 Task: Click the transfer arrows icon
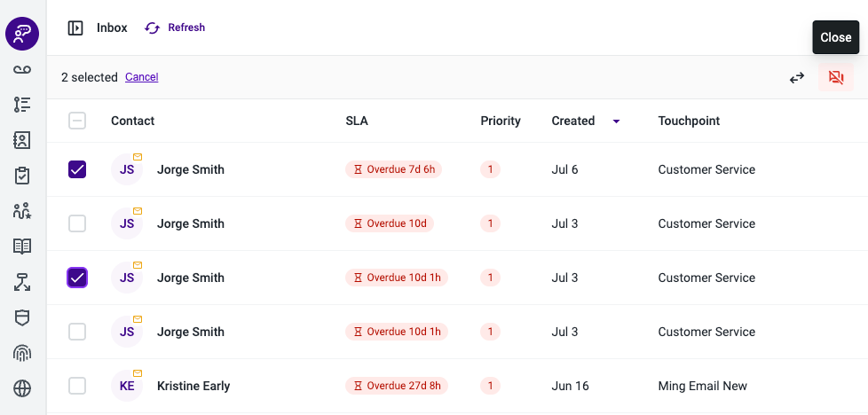click(797, 78)
